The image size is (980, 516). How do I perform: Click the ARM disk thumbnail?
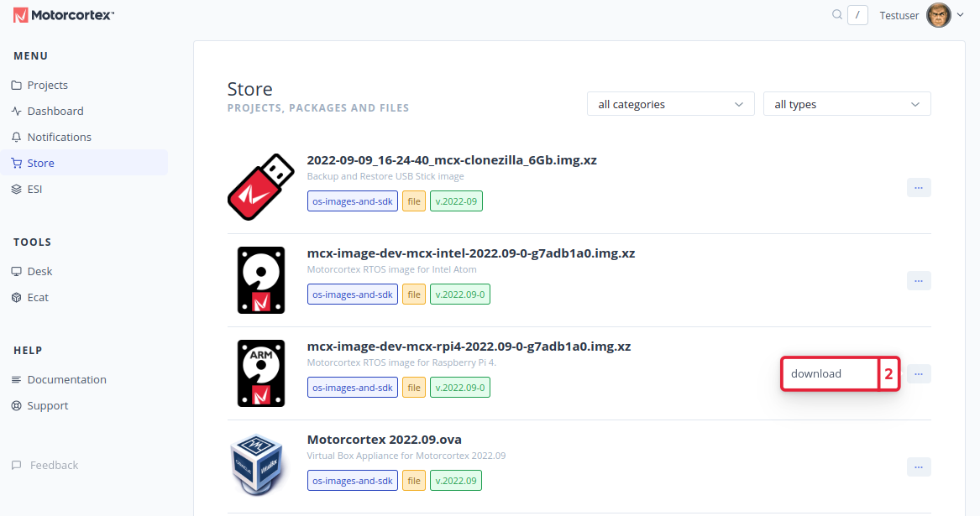[261, 373]
